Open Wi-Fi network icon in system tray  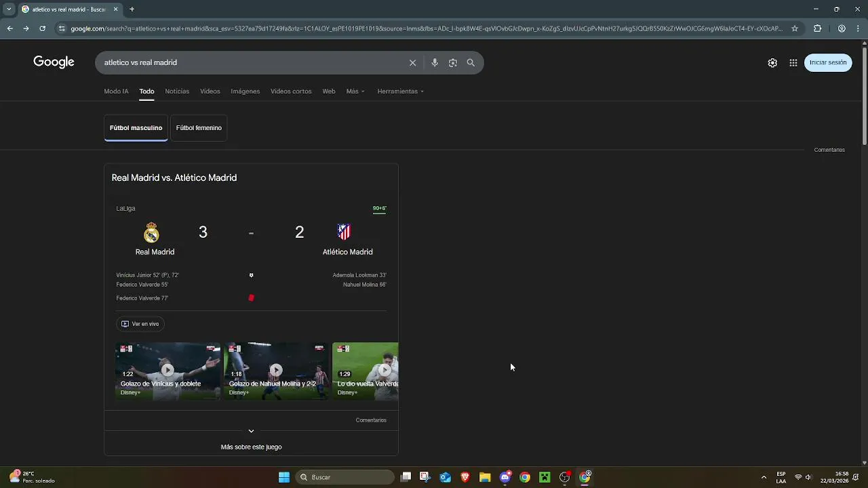click(798, 477)
